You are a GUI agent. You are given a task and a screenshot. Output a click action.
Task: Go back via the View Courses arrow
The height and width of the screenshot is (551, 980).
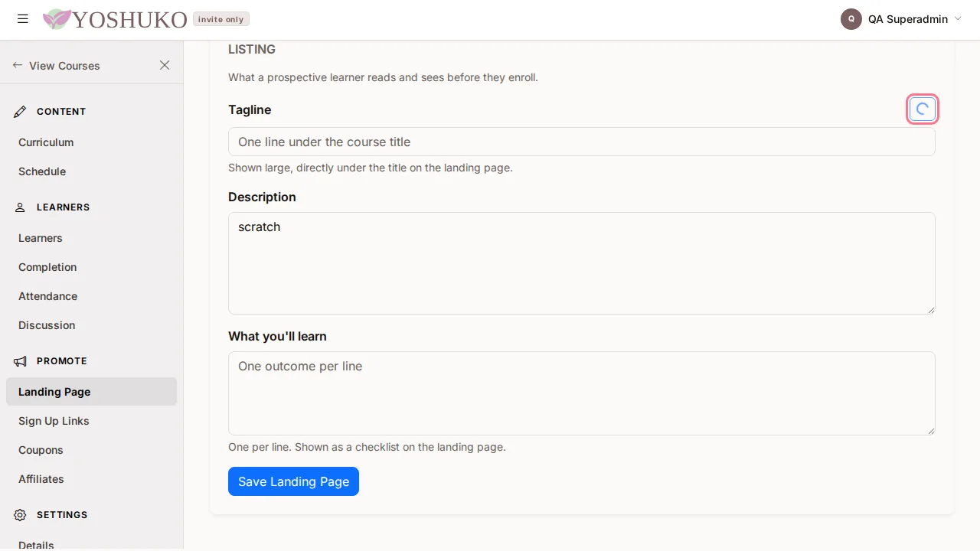pyautogui.click(x=18, y=66)
